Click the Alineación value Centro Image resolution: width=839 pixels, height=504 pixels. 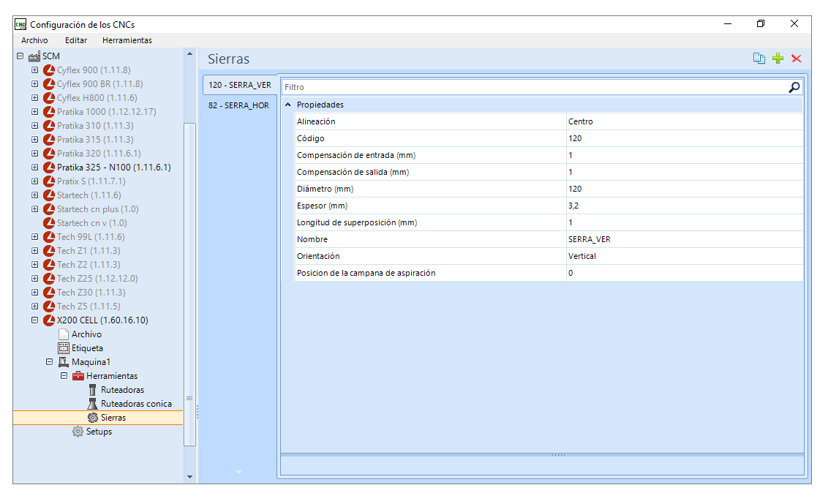click(685, 121)
